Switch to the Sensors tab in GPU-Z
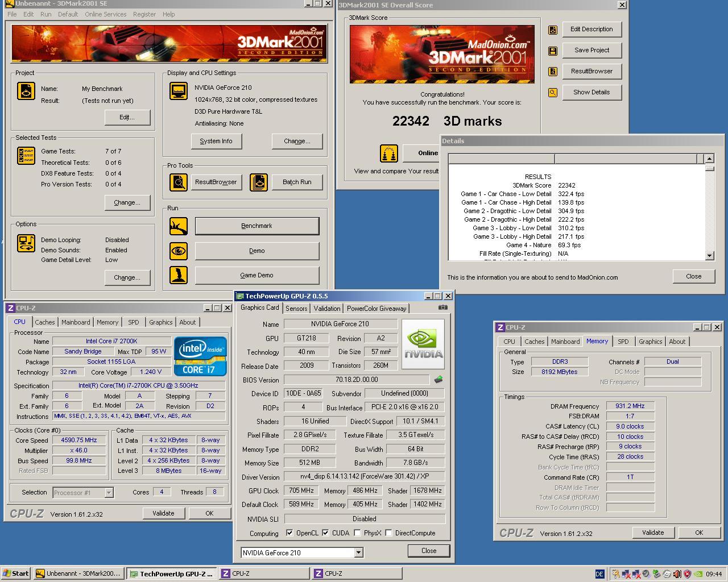Image resolution: width=728 pixels, height=582 pixels. tap(296, 309)
